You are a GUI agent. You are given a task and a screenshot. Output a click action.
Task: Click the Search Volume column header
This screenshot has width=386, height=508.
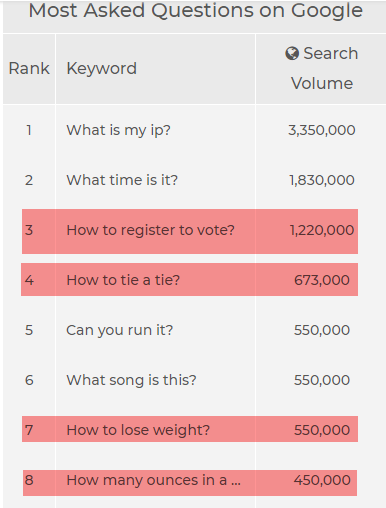[x=321, y=69]
